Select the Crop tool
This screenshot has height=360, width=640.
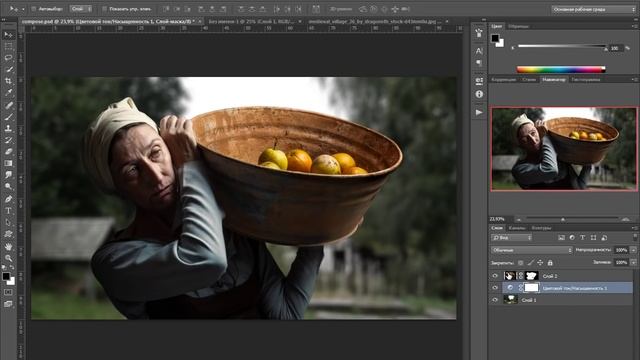point(8,81)
